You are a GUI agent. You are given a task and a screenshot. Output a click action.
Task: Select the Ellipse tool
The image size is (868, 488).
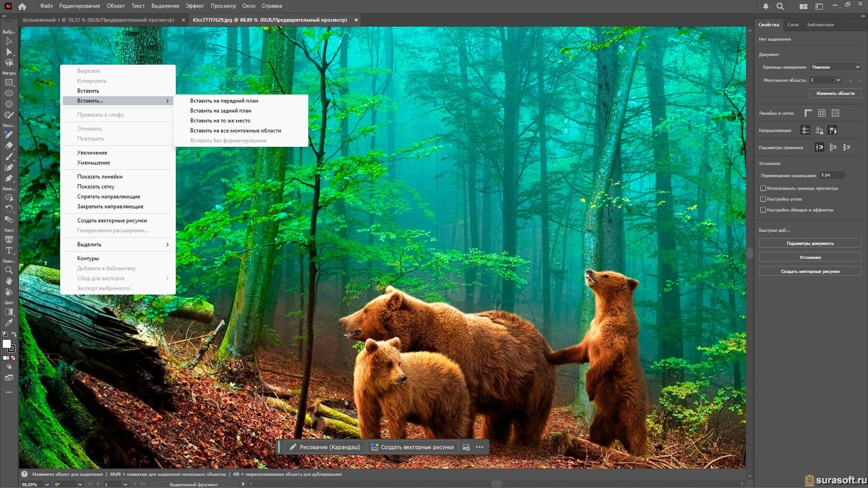point(9,93)
